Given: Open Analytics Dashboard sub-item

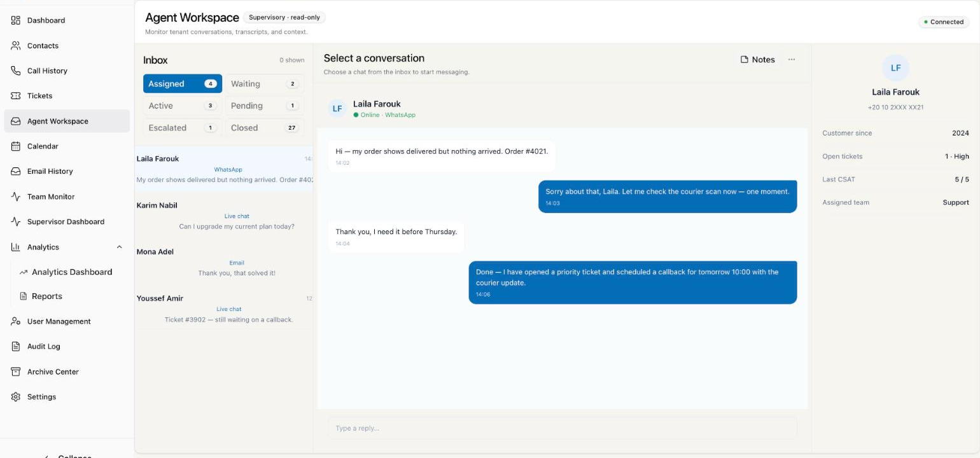Looking at the screenshot, I should (x=71, y=272).
